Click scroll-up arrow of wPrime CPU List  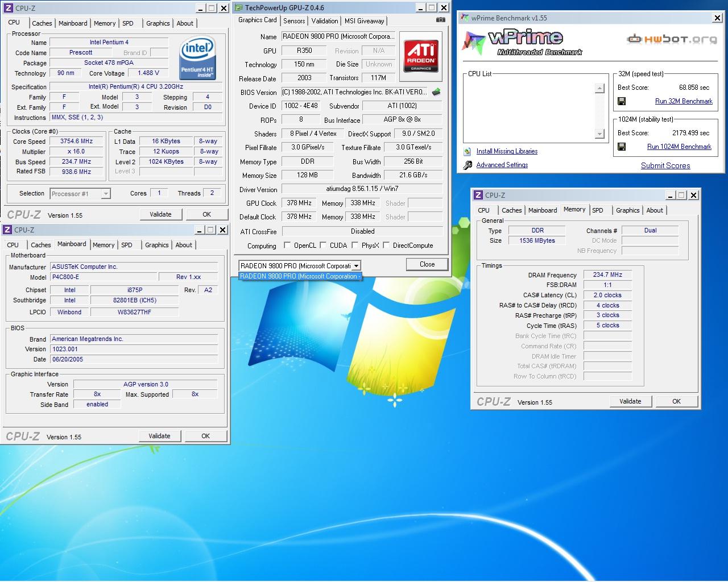[599, 88]
